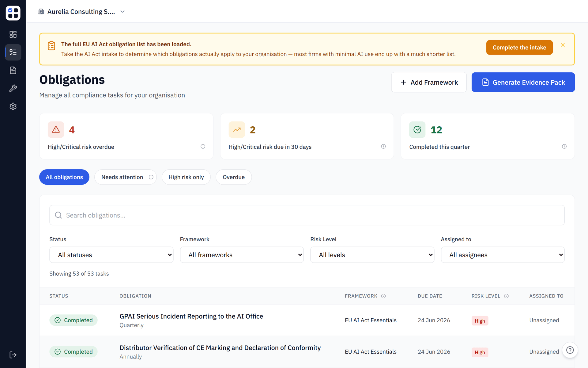The width and height of the screenshot is (588, 368).
Task: Click High risk badge in Distributor Verification row
Action: [480, 352]
